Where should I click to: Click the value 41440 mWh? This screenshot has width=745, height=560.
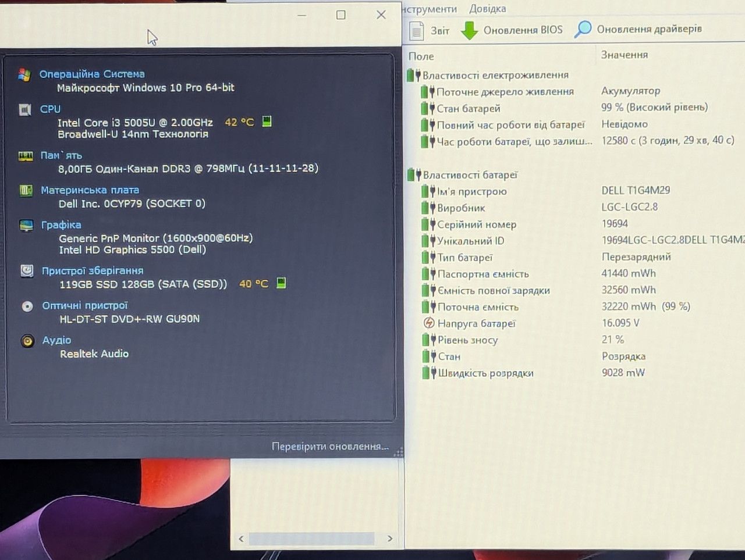629,273
